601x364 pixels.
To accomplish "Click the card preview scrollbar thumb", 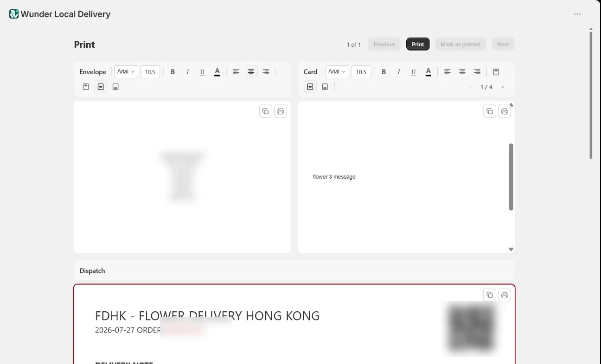I will 511,177.
